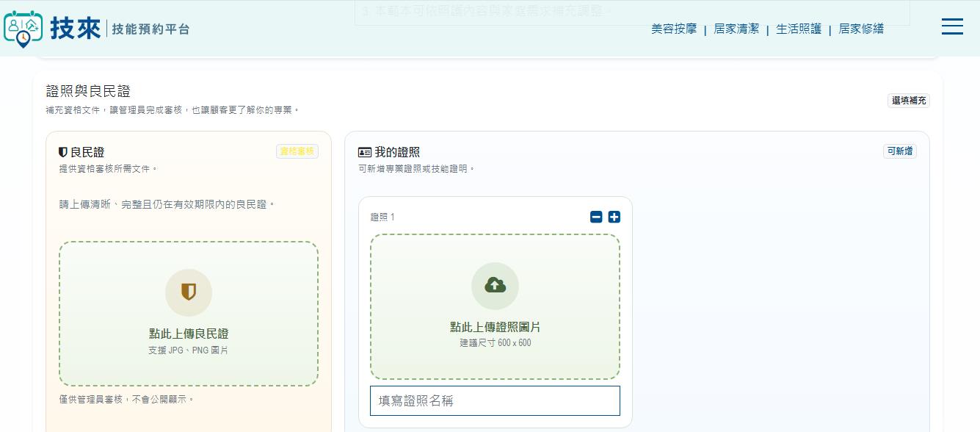
Task: Click the 選填補充 badge
Action: coord(909,101)
